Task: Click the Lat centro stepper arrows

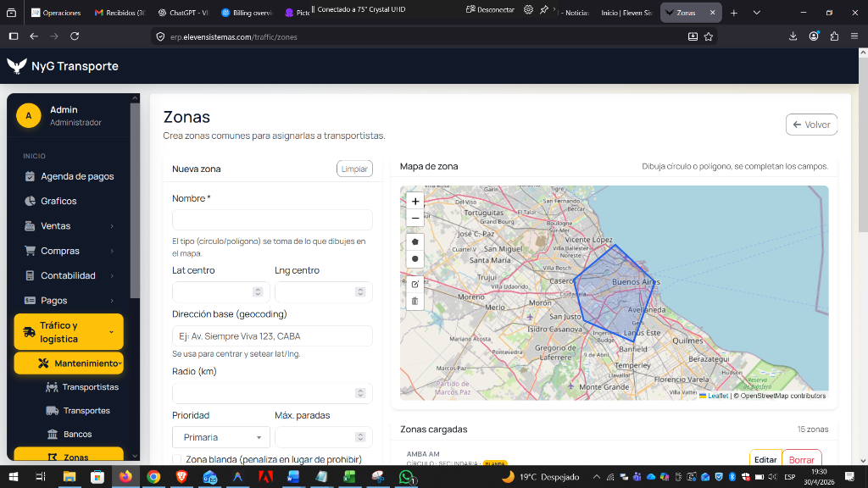Action: click(x=258, y=291)
